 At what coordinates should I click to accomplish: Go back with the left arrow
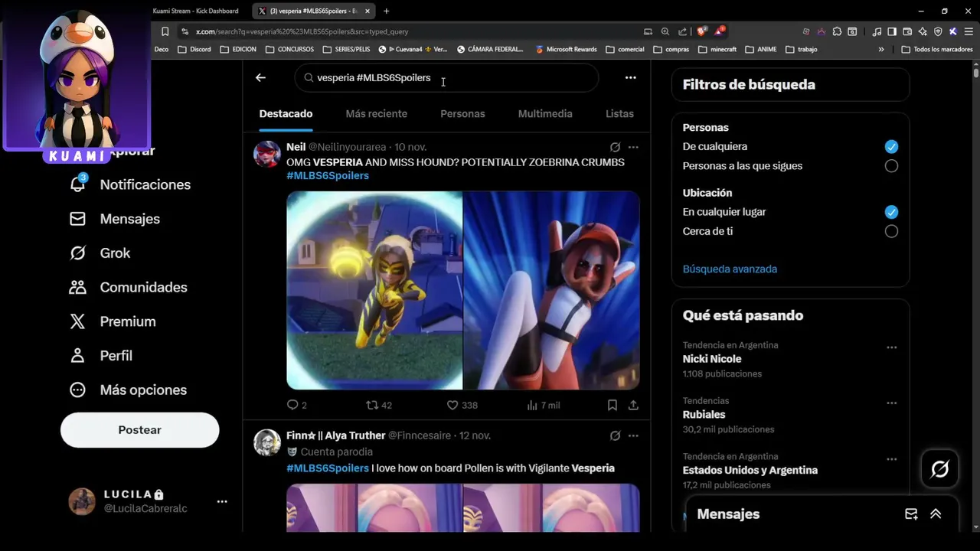pos(260,77)
